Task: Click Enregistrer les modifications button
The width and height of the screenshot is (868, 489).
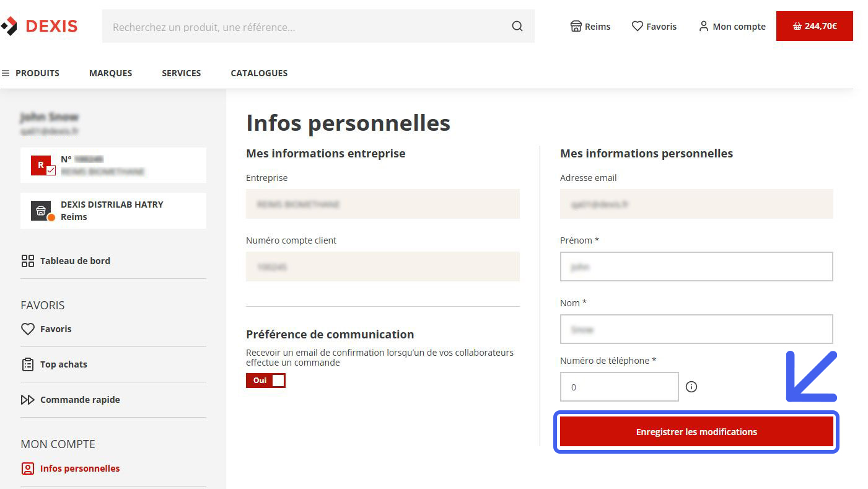Action: (696, 432)
